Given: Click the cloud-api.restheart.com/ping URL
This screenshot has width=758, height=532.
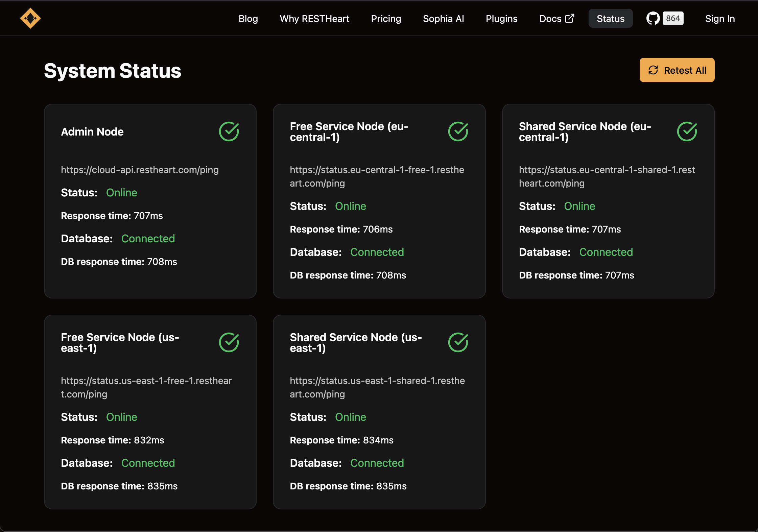Looking at the screenshot, I should 140,170.
